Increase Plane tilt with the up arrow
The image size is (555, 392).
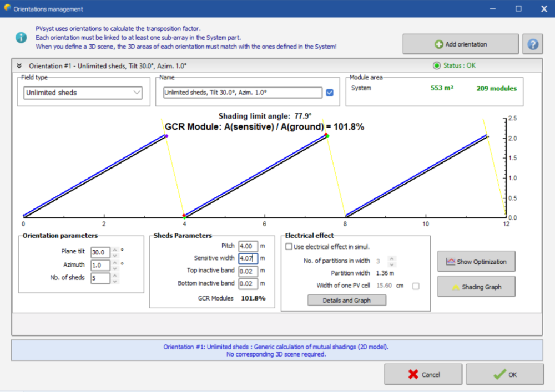[115, 250]
